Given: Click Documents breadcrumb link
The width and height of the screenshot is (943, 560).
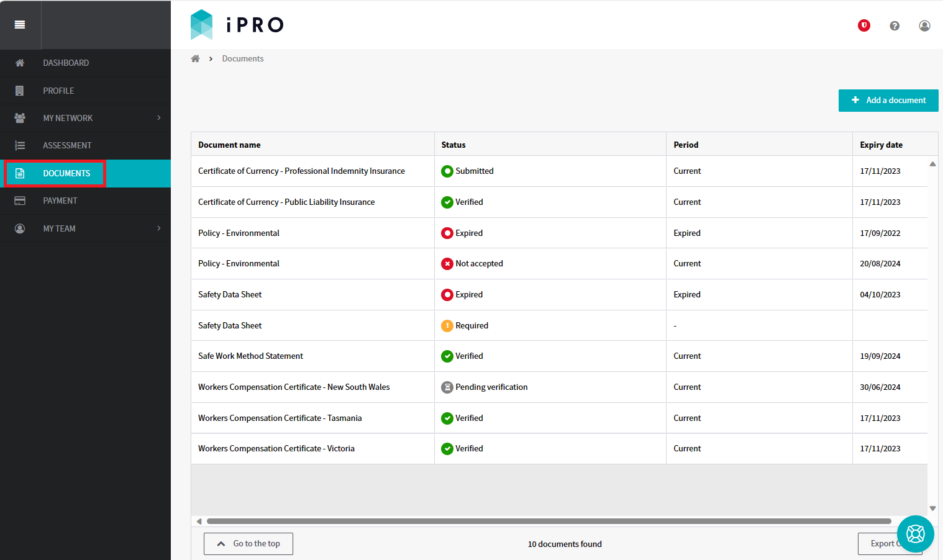Looking at the screenshot, I should tap(243, 58).
